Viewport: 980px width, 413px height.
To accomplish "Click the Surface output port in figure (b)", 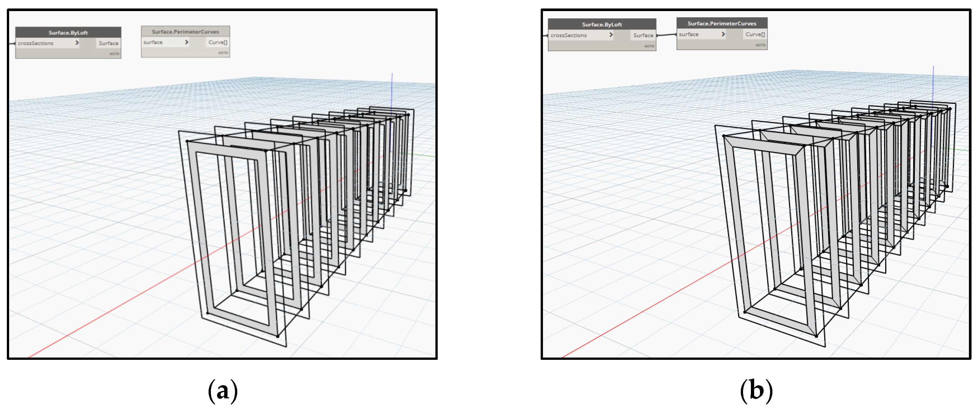I will tap(643, 35).
